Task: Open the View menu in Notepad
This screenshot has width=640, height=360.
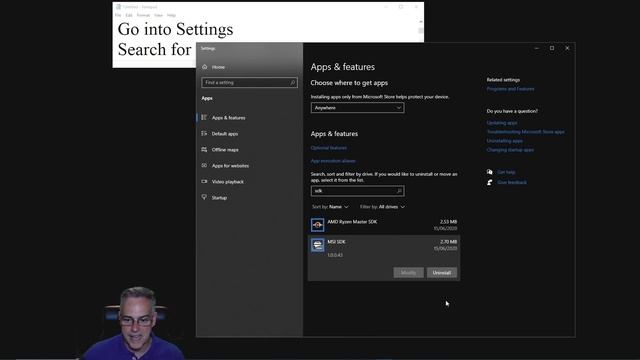Action: point(158,15)
